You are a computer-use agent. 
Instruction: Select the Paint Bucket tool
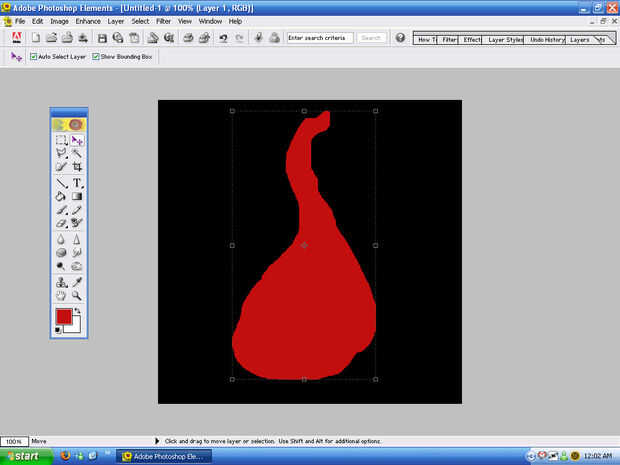[61, 197]
